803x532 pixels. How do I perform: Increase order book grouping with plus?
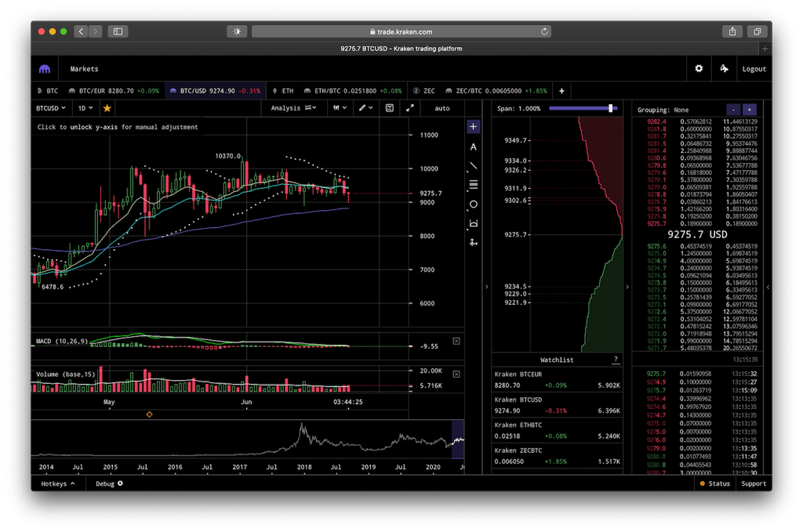[749, 110]
